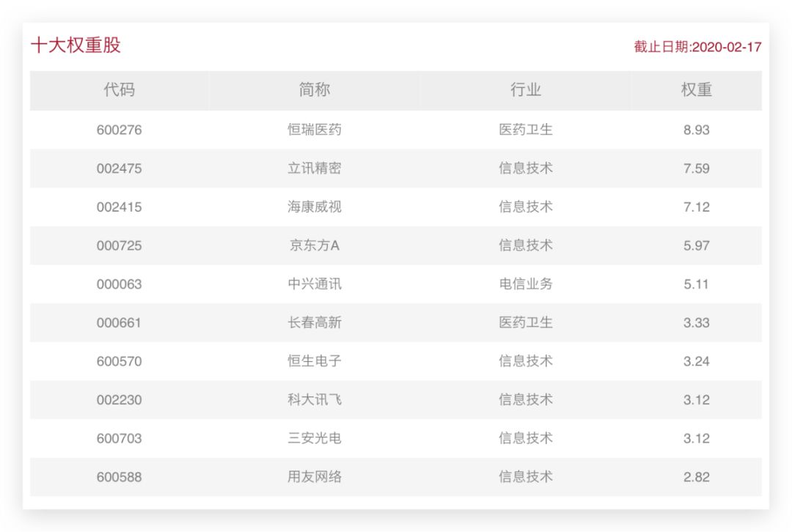Select stock code 000063
Viewport: 792px width, 532px height.
click(x=120, y=284)
